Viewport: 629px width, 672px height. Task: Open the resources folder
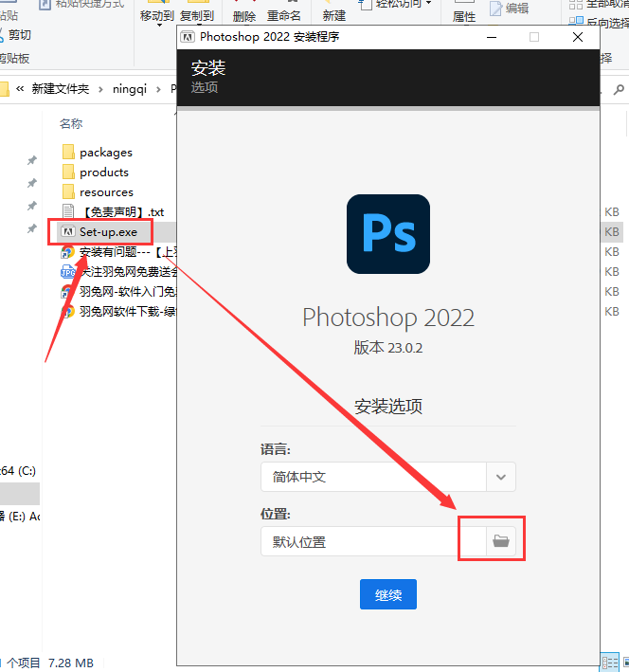click(106, 191)
